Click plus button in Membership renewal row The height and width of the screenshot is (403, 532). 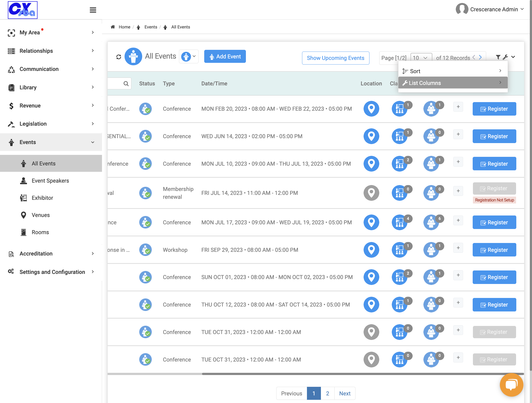coord(458,191)
